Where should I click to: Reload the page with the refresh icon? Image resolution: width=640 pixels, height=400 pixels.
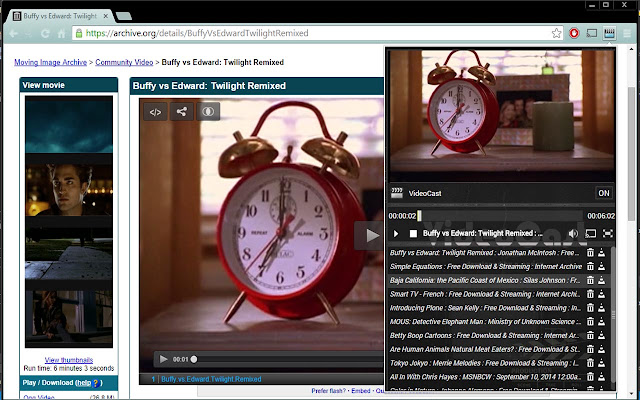[45, 33]
